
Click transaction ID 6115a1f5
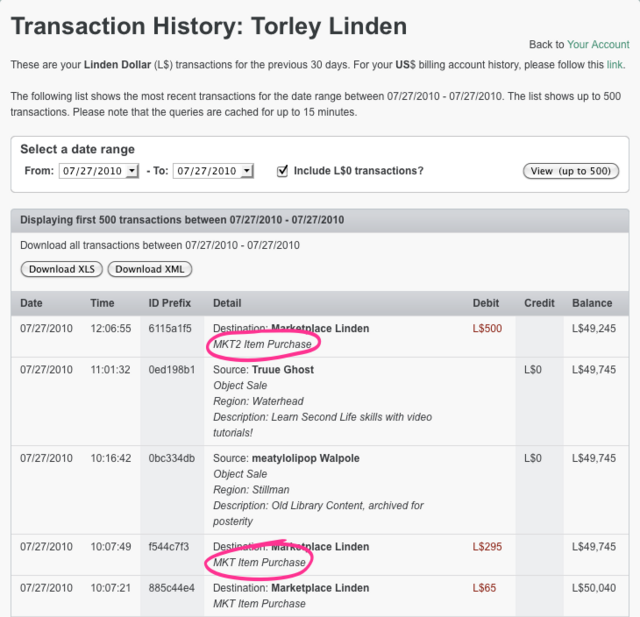point(170,328)
